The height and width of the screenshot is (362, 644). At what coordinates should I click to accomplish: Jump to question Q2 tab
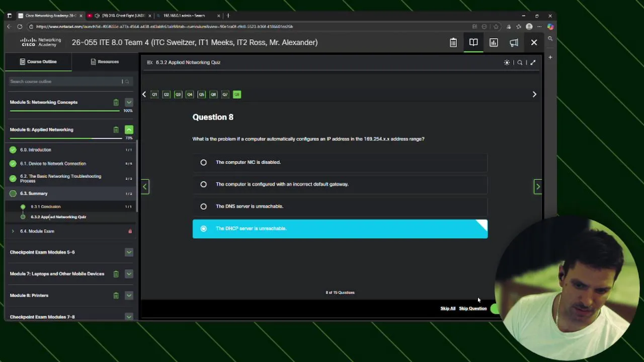pyautogui.click(x=166, y=95)
